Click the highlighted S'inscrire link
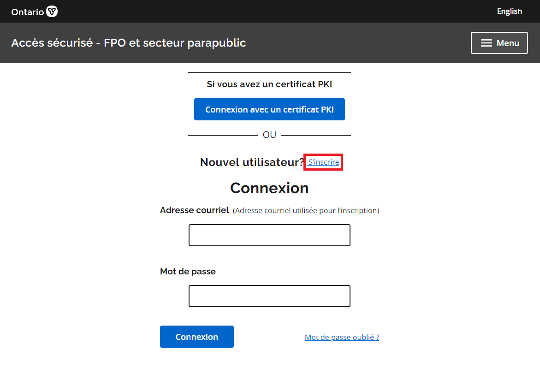The height and width of the screenshot is (392, 540). coord(323,162)
